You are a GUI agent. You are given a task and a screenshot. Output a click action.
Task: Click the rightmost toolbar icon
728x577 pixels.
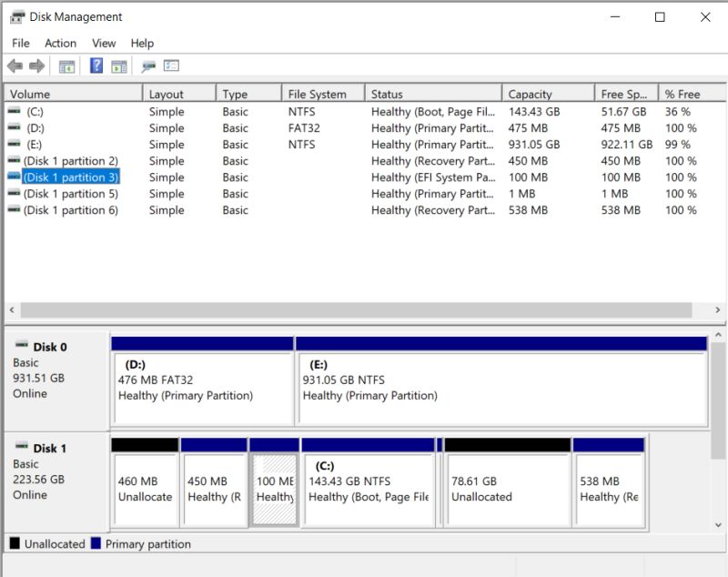pos(169,65)
